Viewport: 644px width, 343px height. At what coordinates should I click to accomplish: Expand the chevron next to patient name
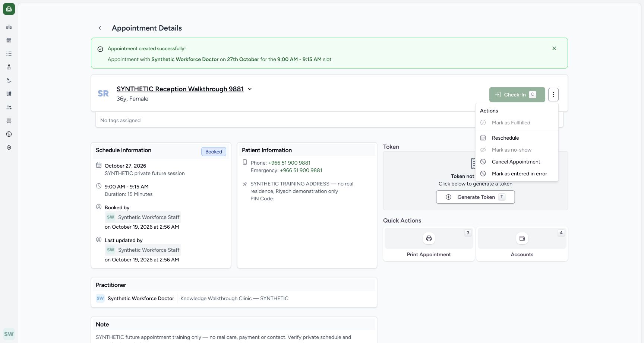click(250, 89)
